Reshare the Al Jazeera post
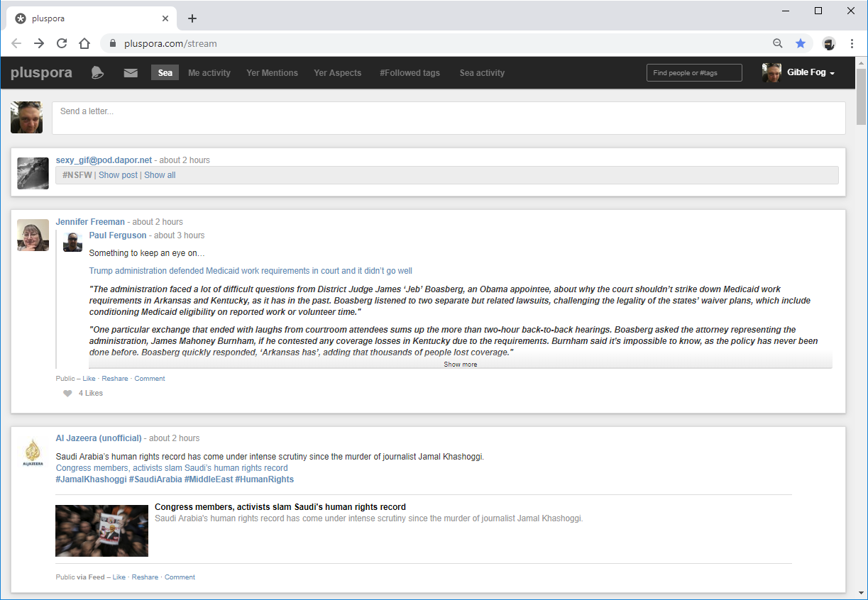This screenshot has height=600, width=868. 145,577
